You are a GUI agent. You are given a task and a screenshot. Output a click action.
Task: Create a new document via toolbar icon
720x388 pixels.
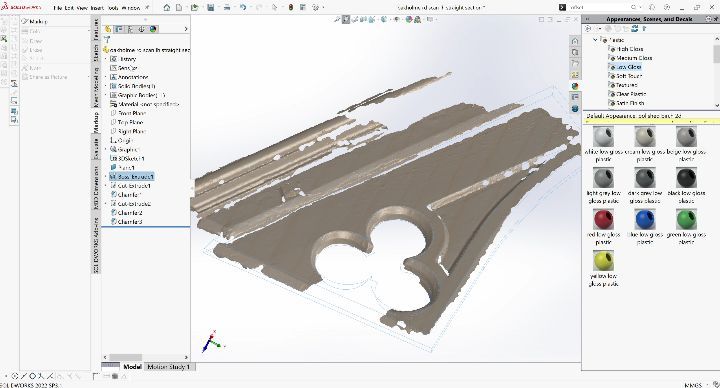tap(179, 7)
